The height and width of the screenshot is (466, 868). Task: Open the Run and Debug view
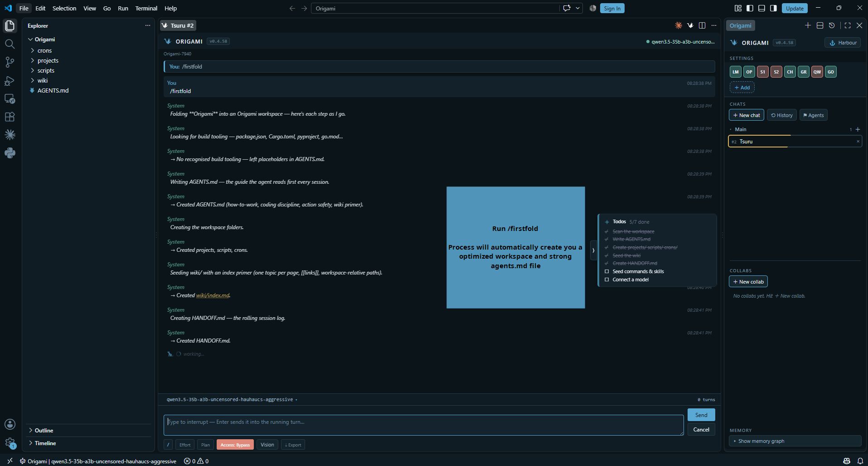(10, 81)
